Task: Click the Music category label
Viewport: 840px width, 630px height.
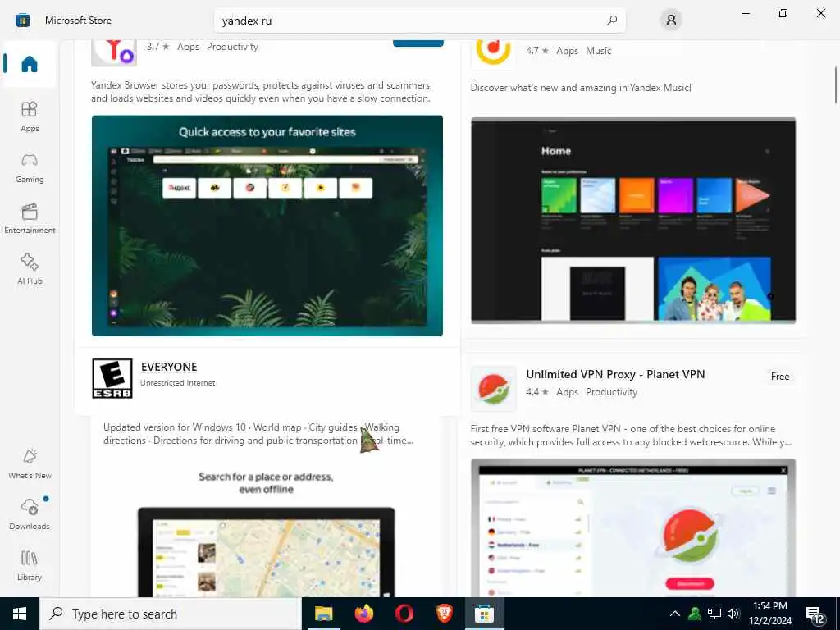Action: [x=598, y=50]
